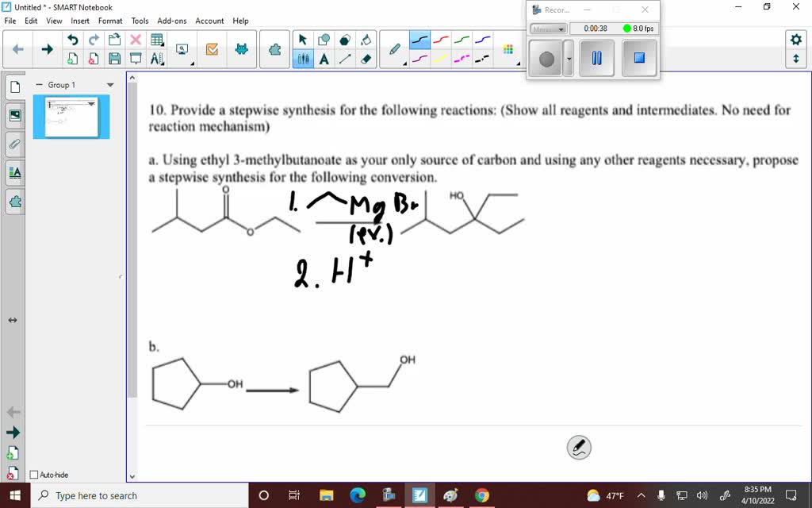Pick the red pen line style
Image resolution: width=812 pixels, height=508 pixels.
[441, 40]
